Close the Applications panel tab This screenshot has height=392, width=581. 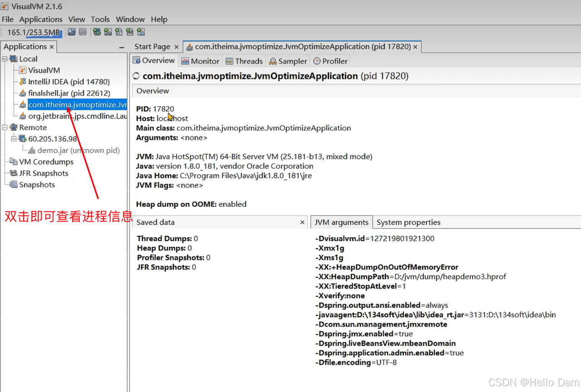(x=52, y=47)
